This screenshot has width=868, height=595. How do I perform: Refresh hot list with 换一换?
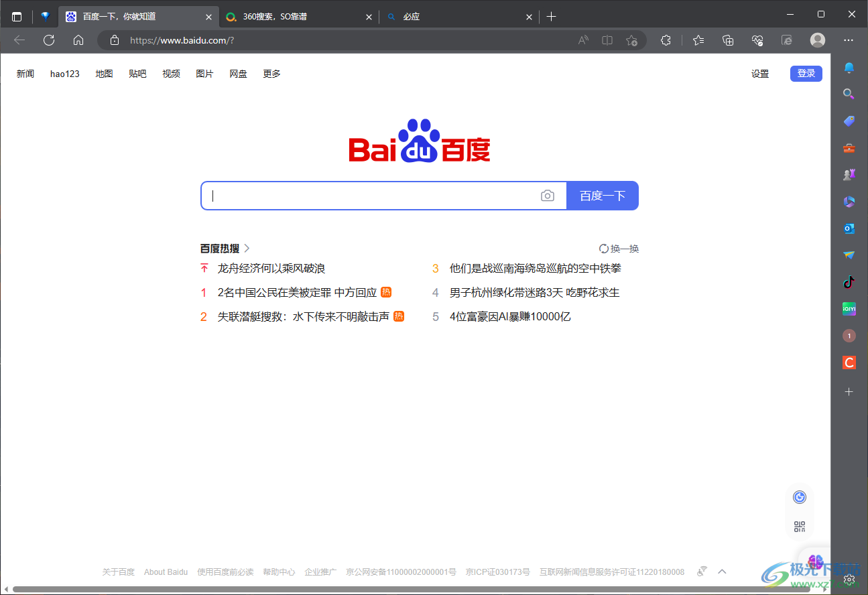[x=619, y=249]
